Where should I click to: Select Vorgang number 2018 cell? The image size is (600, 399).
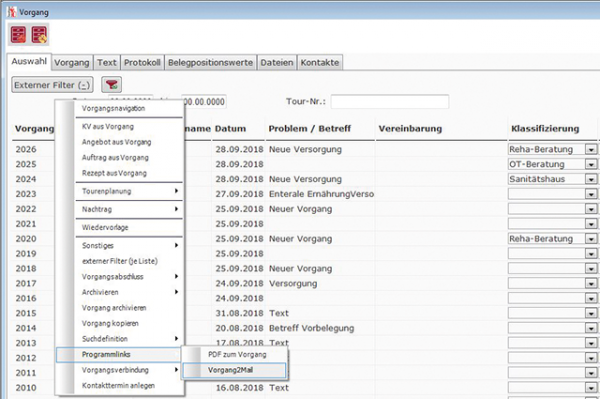pos(26,269)
